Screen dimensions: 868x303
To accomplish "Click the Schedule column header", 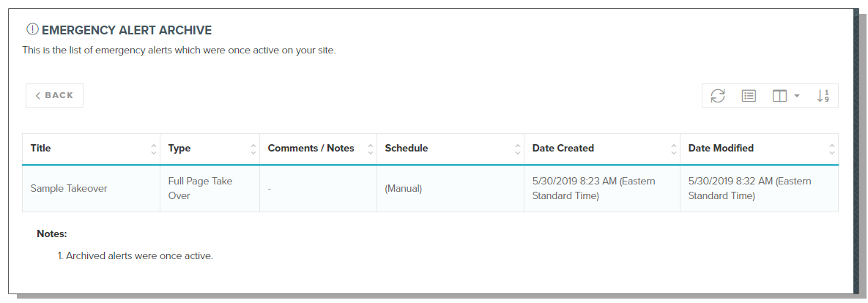I will click(x=407, y=149).
